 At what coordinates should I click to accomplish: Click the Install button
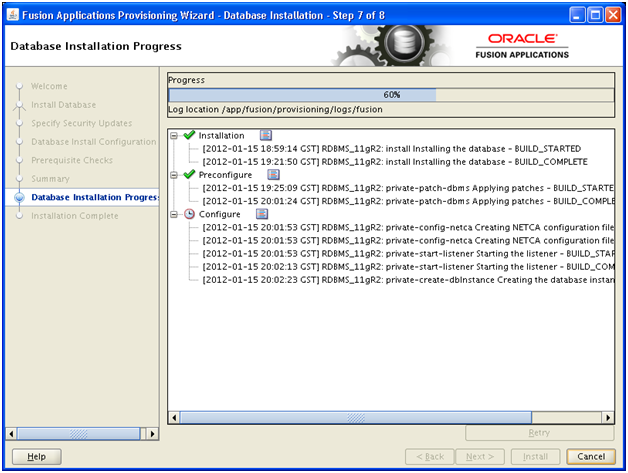535,457
